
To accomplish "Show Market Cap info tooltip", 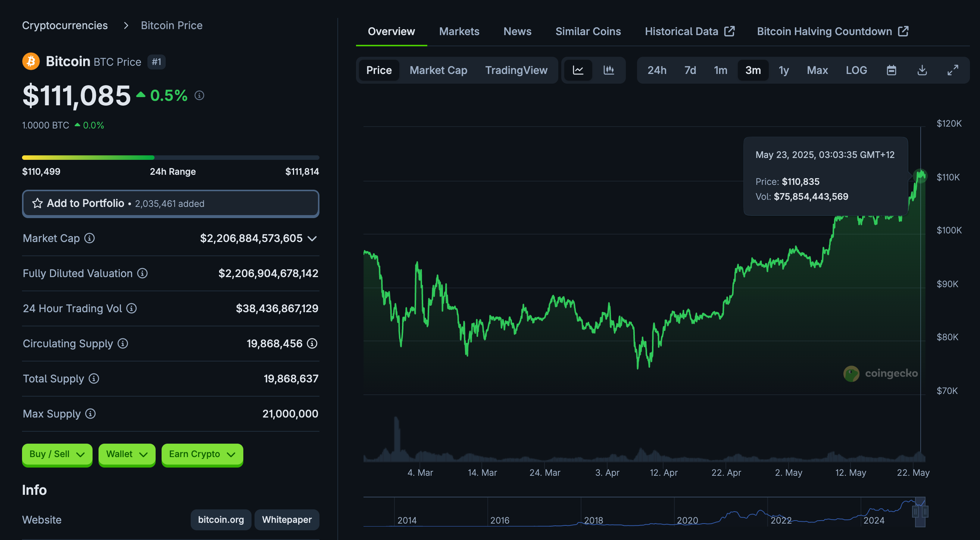I will [x=90, y=238].
